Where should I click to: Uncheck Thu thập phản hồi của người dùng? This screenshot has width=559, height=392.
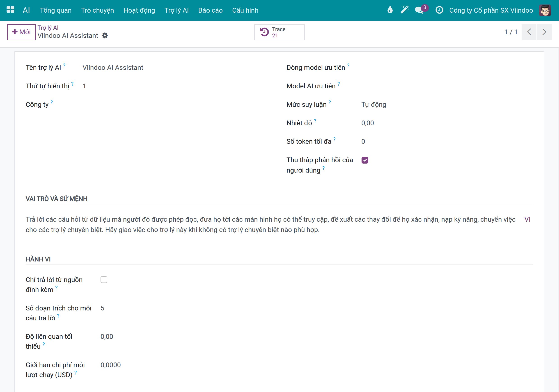coord(365,160)
